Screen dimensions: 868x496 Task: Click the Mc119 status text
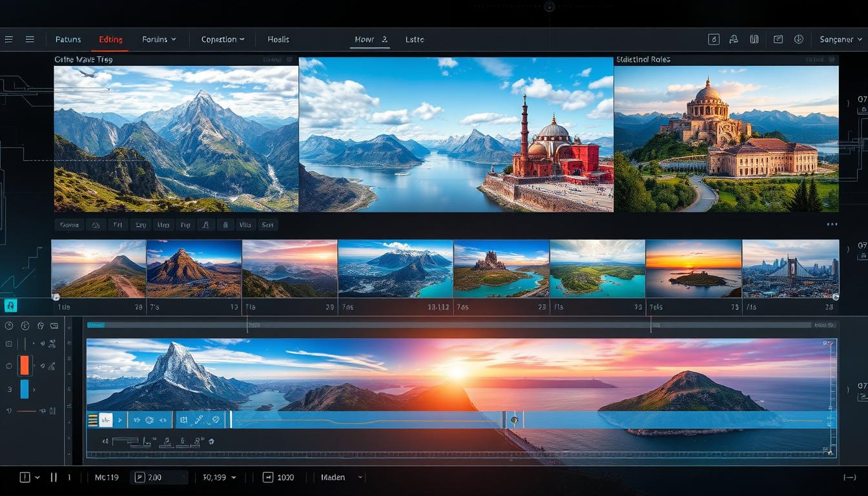pos(107,477)
